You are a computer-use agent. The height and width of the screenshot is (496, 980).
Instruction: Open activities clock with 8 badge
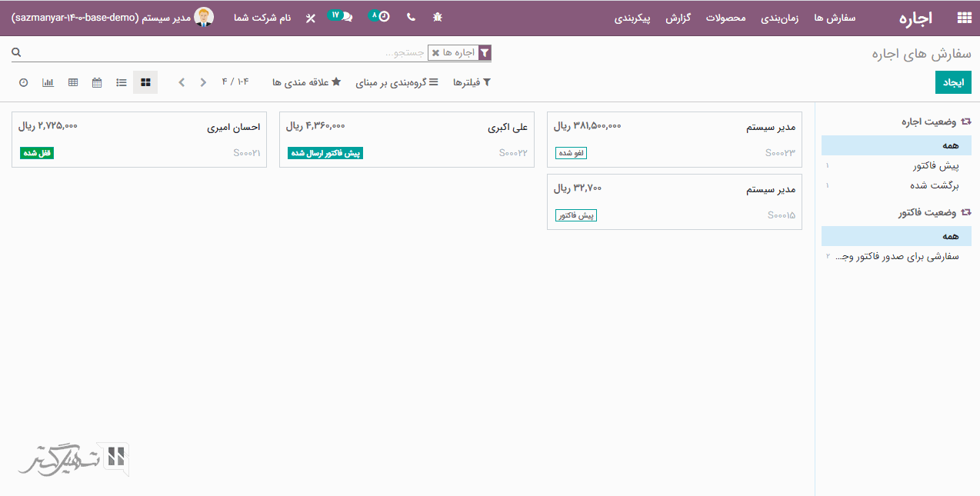click(380, 16)
